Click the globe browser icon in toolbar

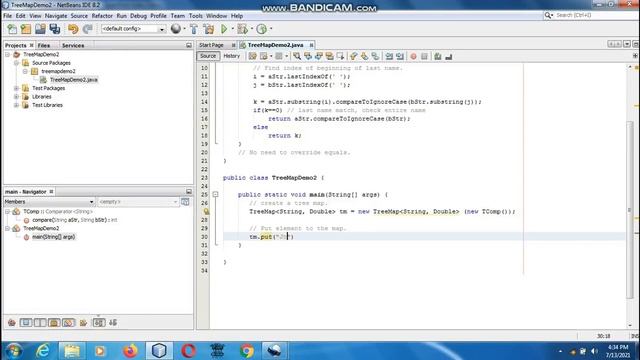point(176,29)
